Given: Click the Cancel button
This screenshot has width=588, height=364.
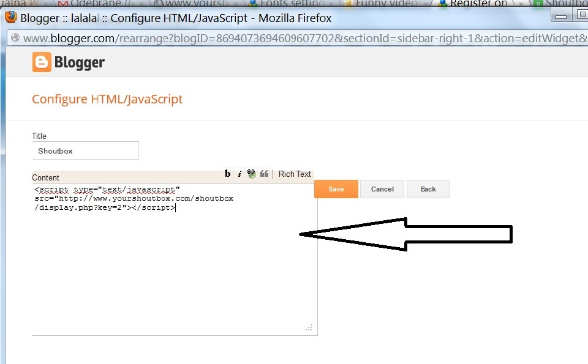Looking at the screenshot, I should pyautogui.click(x=382, y=189).
